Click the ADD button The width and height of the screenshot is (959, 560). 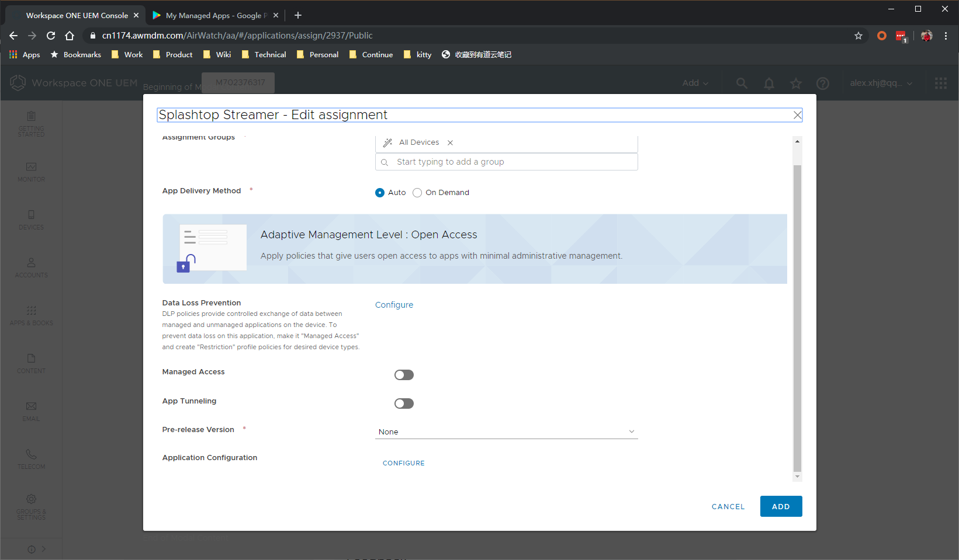[781, 506]
